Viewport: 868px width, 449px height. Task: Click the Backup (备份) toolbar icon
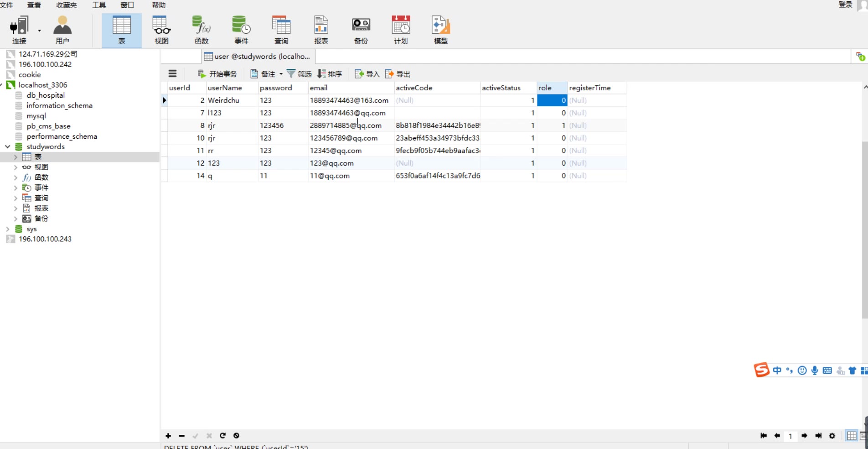[x=361, y=30]
